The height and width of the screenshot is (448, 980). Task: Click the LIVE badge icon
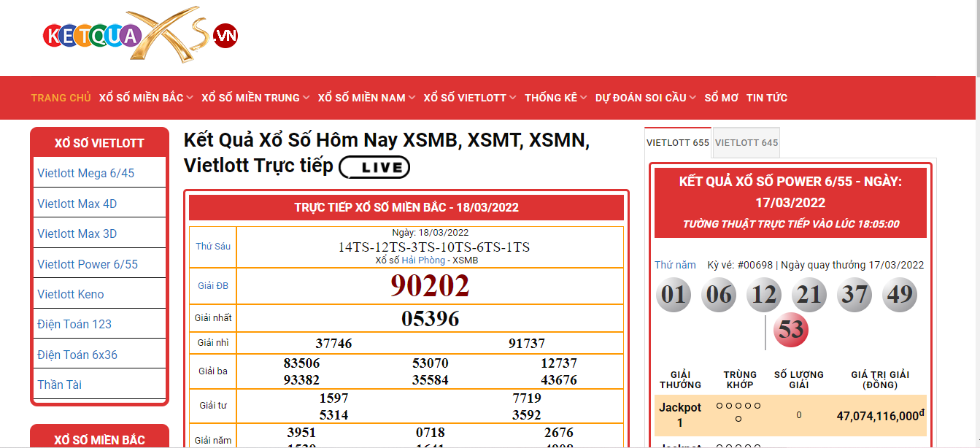[374, 167]
